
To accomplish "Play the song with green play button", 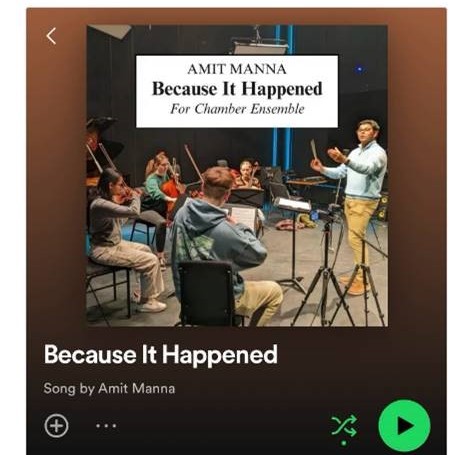I will (404, 426).
